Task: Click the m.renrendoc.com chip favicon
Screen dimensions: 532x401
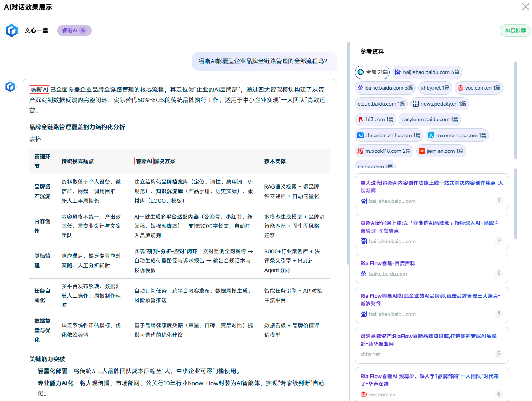Action: 431,135
